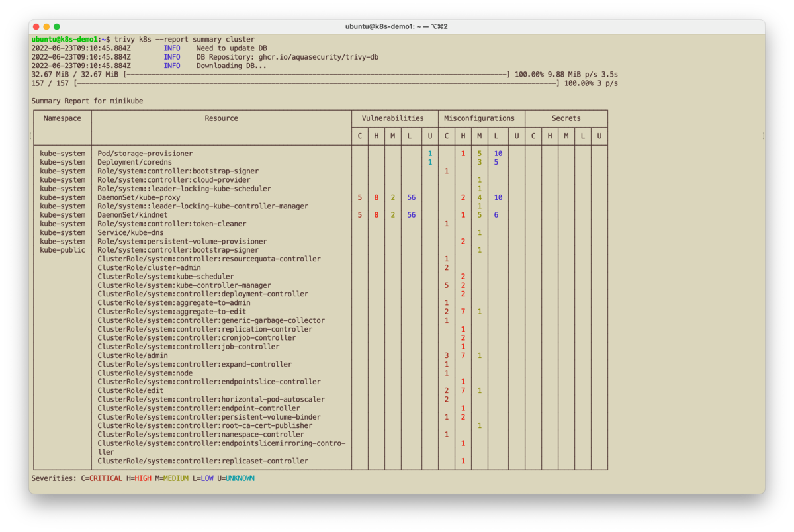Click 'Summary Report for minikube' heading
Screen dimensions: 794x532
[x=87, y=101]
